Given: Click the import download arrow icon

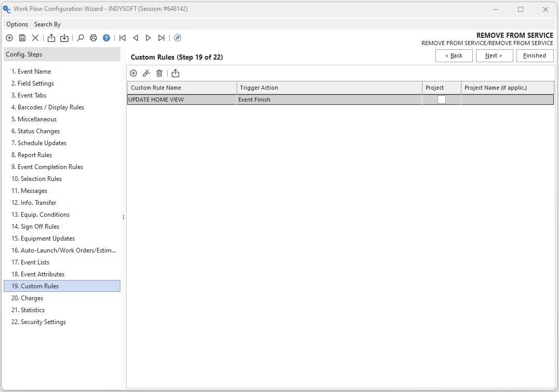Looking at the screenshot, I should [x=64, y=38].
